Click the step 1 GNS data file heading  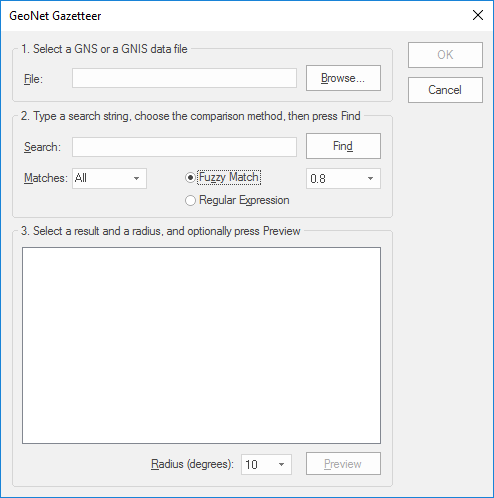point(104,49)
